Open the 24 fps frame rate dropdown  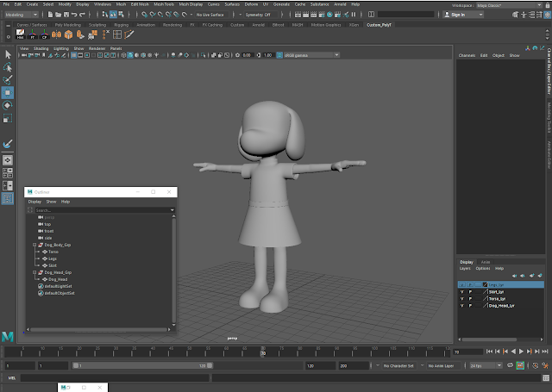(x=483, y=365)
